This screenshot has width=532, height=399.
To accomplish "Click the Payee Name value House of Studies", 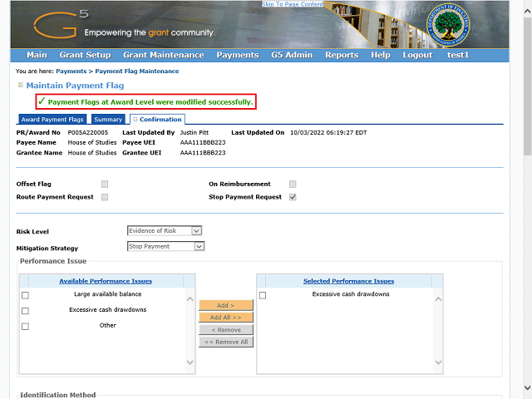I will 92,142.
